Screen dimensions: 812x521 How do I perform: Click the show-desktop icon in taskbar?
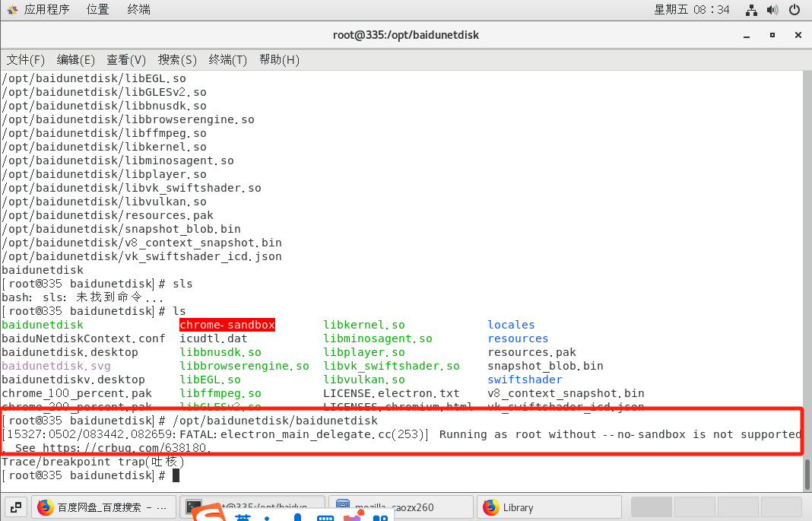16,507
